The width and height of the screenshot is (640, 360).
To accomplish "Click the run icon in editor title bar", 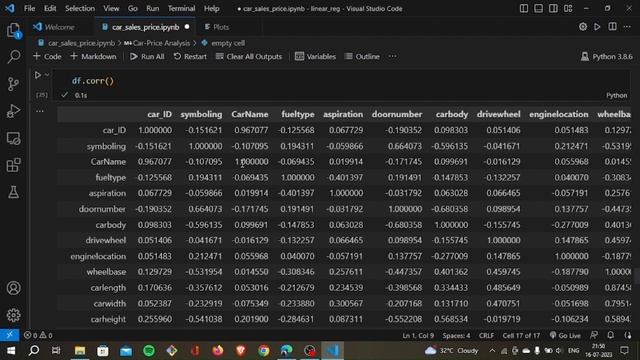I will (x=597, y=27).
